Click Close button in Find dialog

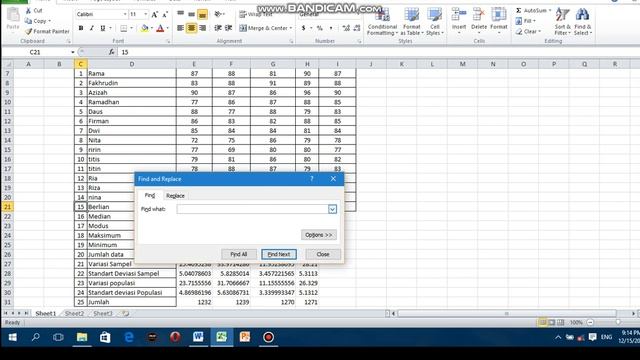click(x=323, y=254)
